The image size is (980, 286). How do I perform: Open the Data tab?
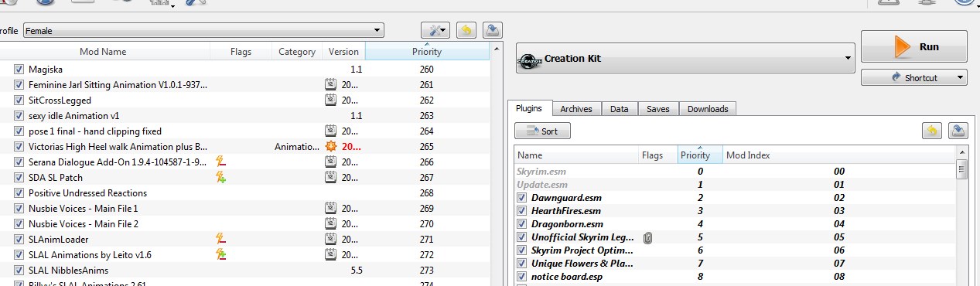click(619, 109)
